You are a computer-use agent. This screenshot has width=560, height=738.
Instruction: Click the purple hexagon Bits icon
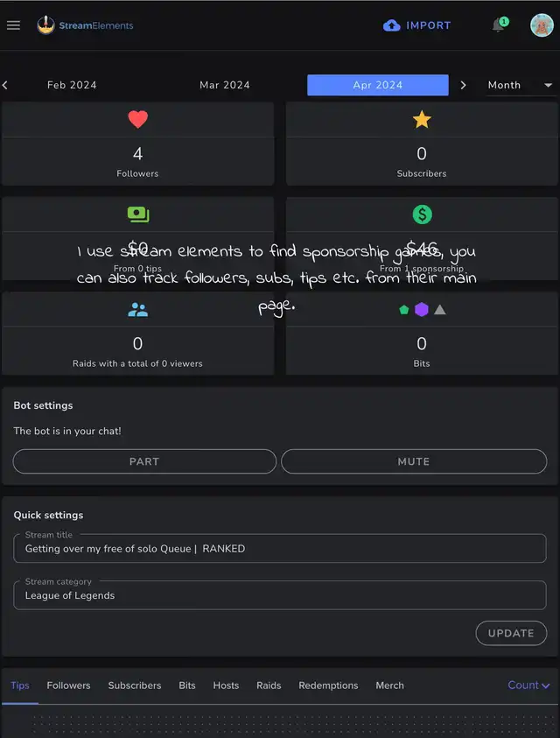422,309
